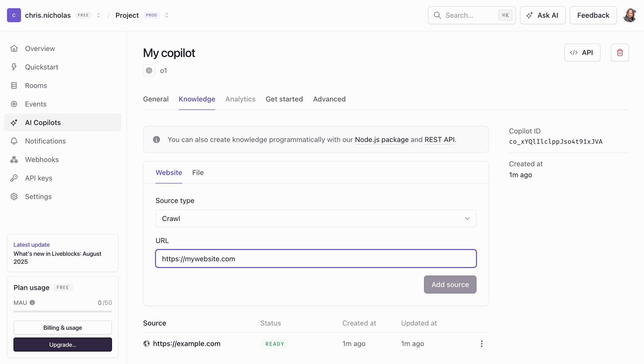Click the Rooms icon in sidebar

tap(14, 86)
